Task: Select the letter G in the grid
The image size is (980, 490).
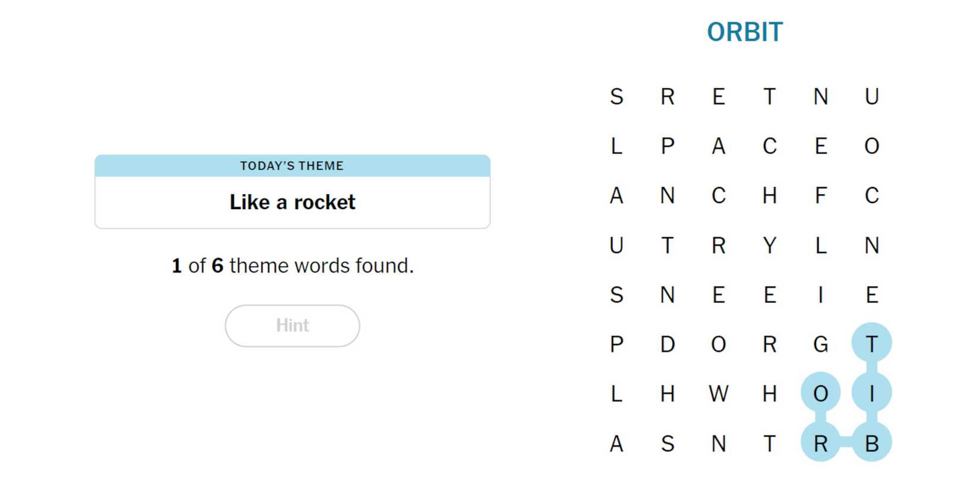Action: coord(821,344)
